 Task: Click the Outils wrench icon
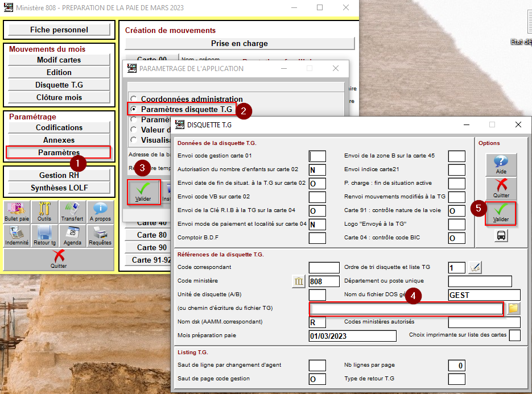(44, 211)
